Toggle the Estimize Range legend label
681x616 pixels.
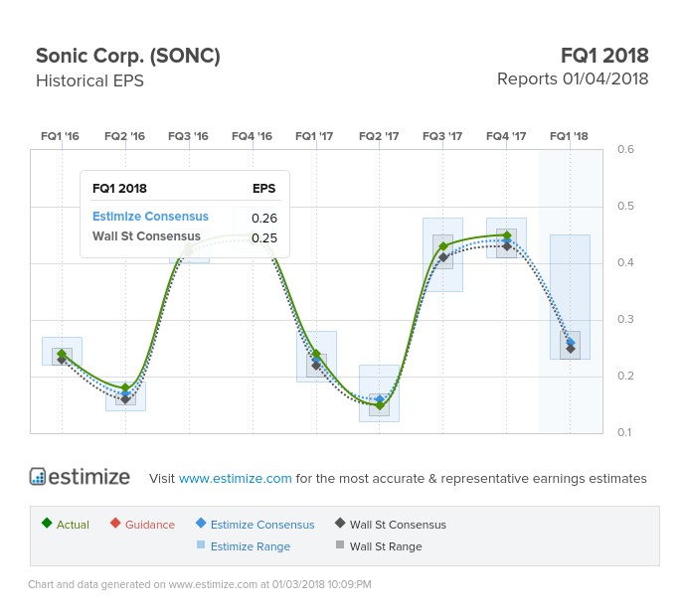pyautogui.click(x=251, y=546)
